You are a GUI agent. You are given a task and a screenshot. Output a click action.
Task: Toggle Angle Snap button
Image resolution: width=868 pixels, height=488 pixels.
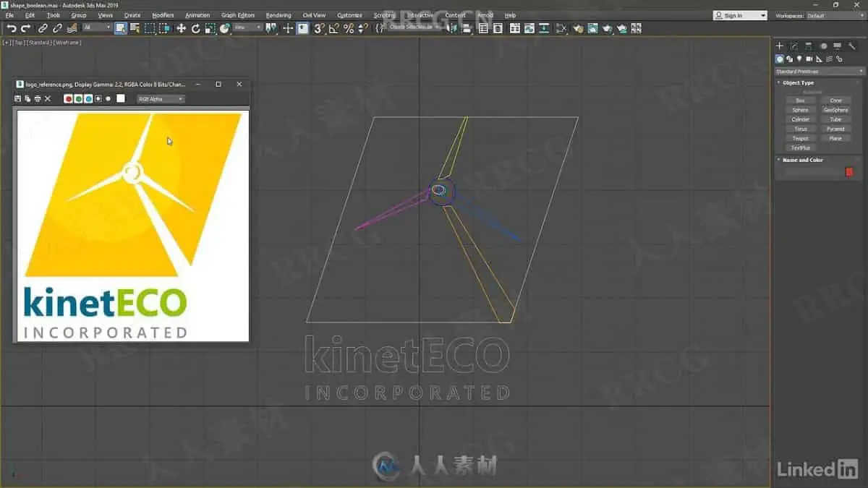tap(333, 28)
